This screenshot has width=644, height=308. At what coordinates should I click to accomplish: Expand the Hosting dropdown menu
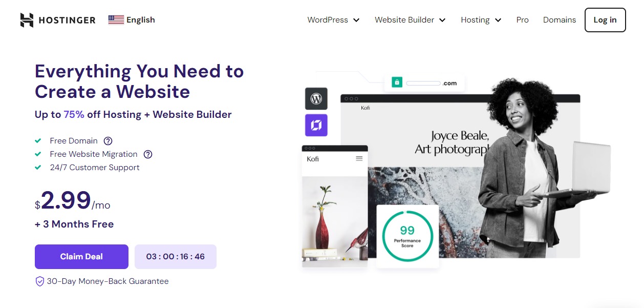[481, 20]
